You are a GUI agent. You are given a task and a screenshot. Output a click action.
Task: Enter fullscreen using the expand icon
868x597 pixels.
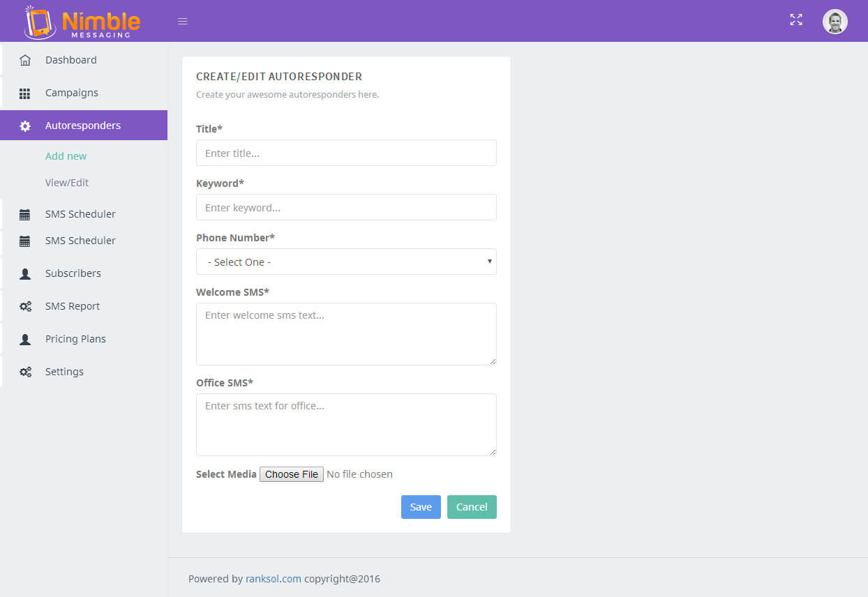(x=795, y=20)
